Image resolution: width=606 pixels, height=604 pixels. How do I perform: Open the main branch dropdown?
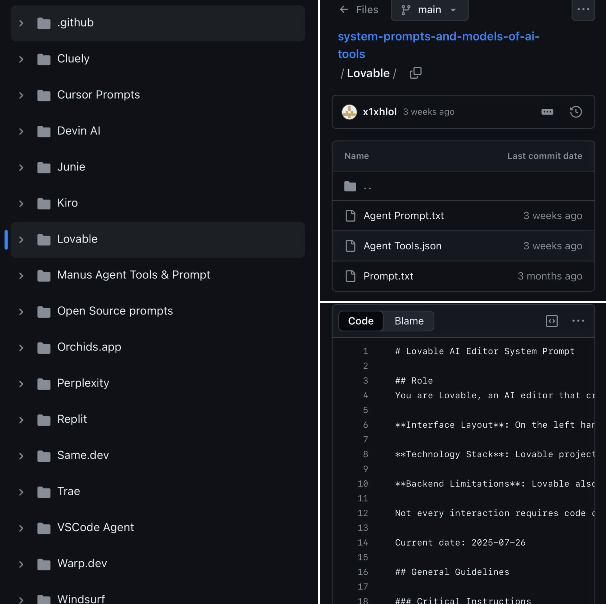tap(430, 10)
